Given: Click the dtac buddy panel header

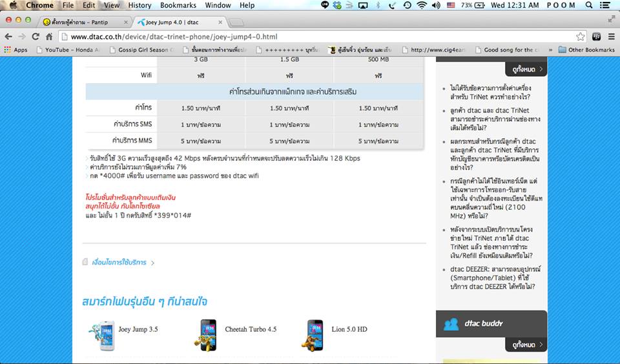Looking at the screenshot, I should tap(491, 324).
